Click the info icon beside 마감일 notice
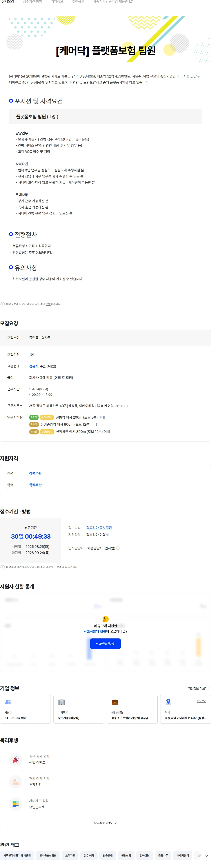This screenshot has height=868, width=211. click(3, 567)
